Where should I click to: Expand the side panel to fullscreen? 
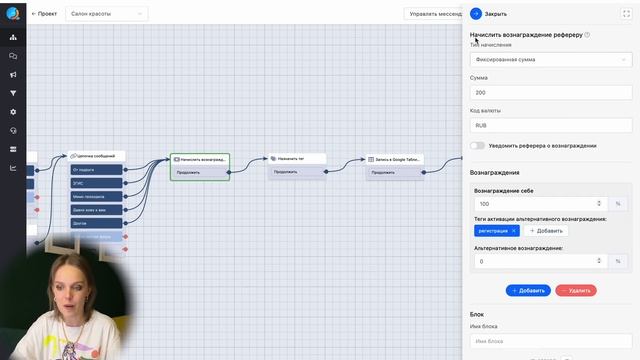click(626, 14)
